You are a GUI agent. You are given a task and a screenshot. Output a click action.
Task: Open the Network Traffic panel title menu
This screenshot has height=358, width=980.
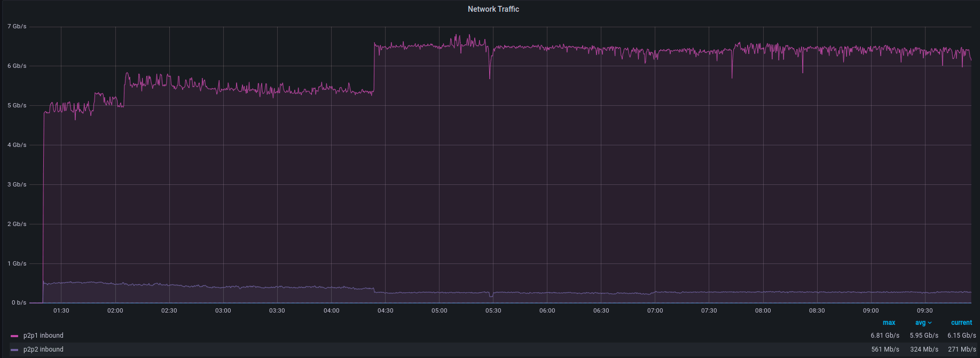point(493,9)
